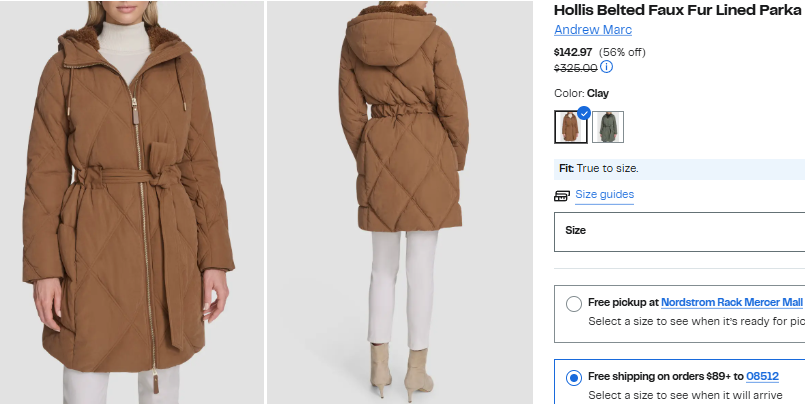The image size is (805, 404).
Task: Open the Andrew Marc brand link
Action: coord(593,30)
